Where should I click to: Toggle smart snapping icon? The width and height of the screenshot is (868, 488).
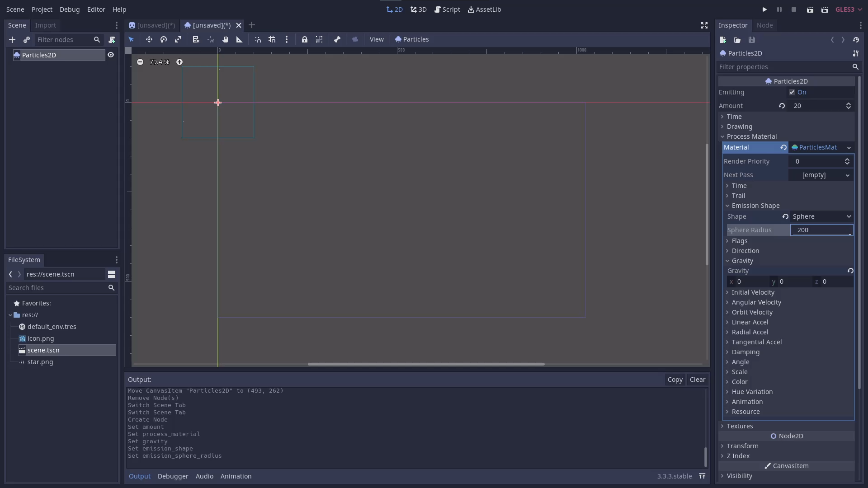point(258,39)
